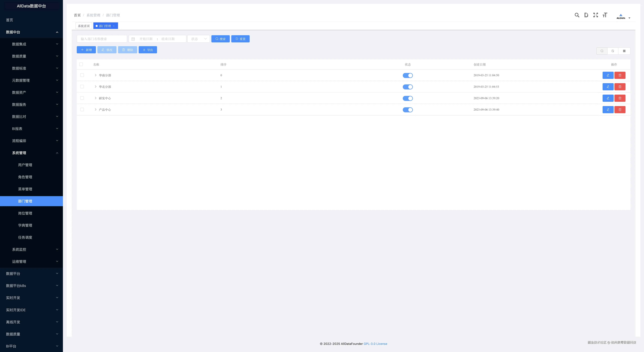The height and width of the screenshot is (352, 644).
Task: Open 用户管理 in the sidebar
Action: point(25,165)
